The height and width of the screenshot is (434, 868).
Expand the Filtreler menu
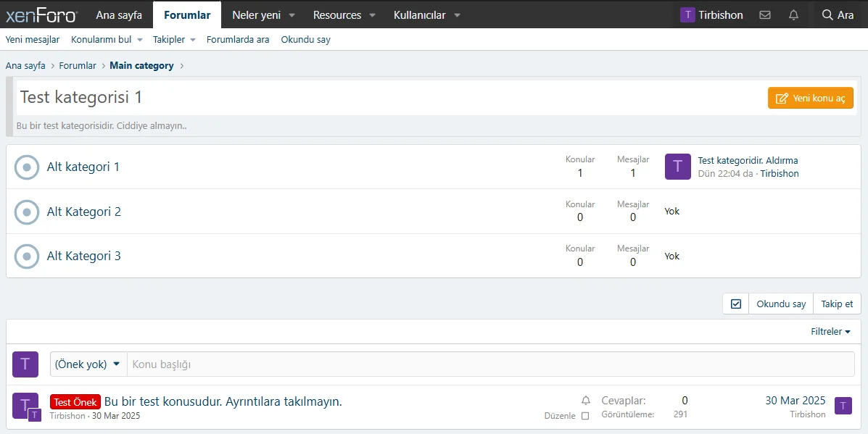point(830,331)
